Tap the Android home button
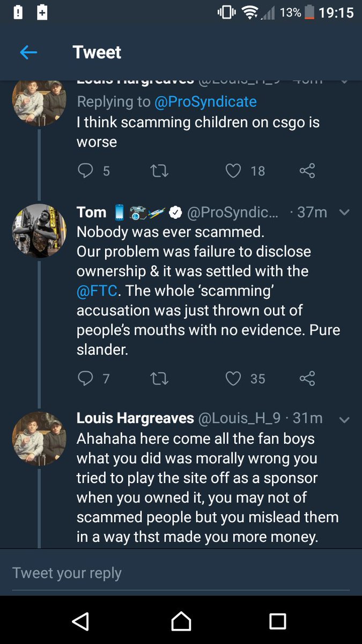This screenshot has width=362, height=644. (x=181, y=621)
